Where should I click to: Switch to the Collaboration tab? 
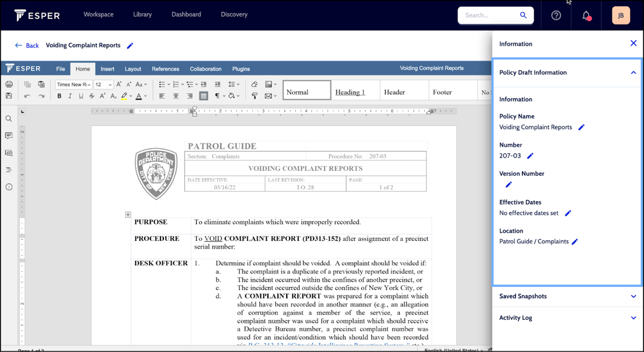pyautogui.click(x=206, y=69)
